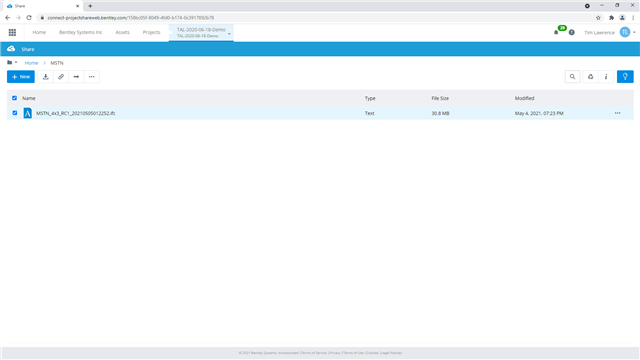Click the Tim Lawrence user name
This screenshot has width=640, height=360.
point(599,32)
